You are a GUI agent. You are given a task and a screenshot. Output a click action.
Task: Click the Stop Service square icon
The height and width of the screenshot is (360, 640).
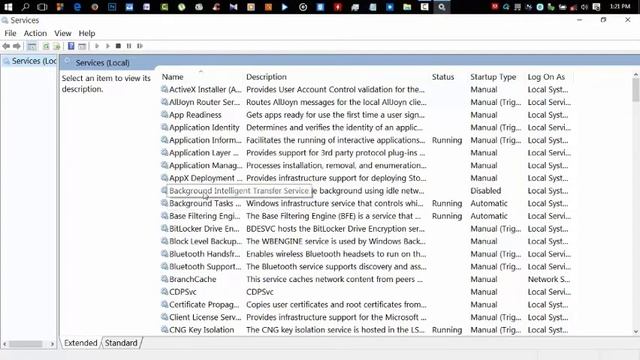[x=118, y=46]
